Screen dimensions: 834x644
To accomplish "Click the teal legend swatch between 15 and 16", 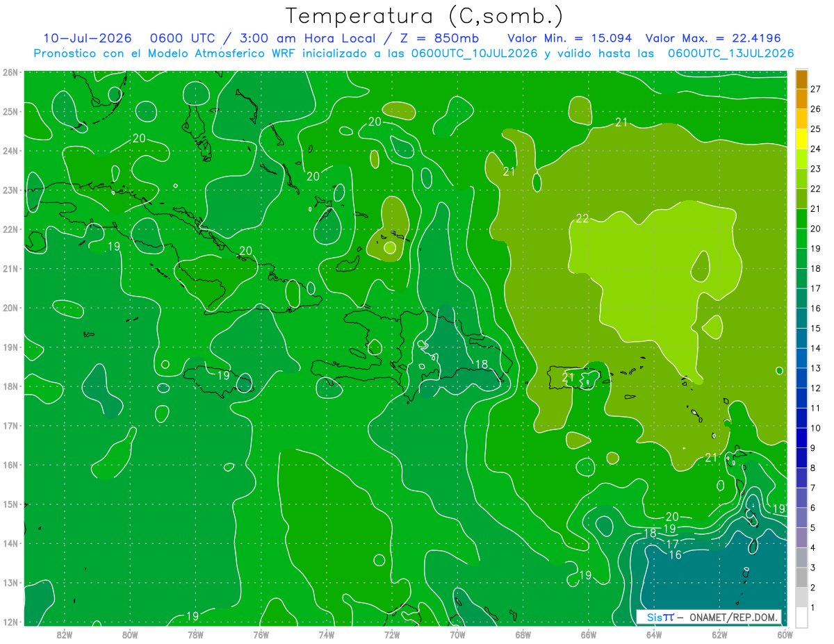I will pyautogui.click(x=801, y=318).
